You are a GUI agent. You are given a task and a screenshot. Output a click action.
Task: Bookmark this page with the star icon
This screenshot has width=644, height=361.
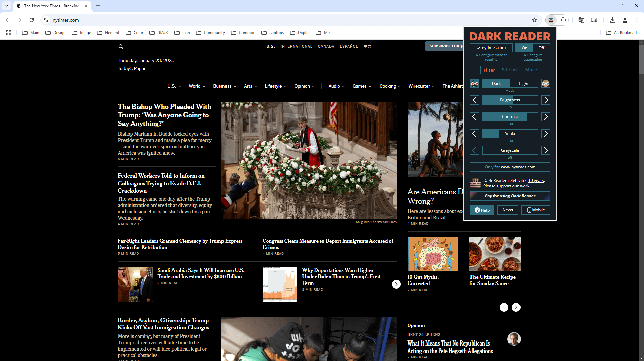pos(534,20)
